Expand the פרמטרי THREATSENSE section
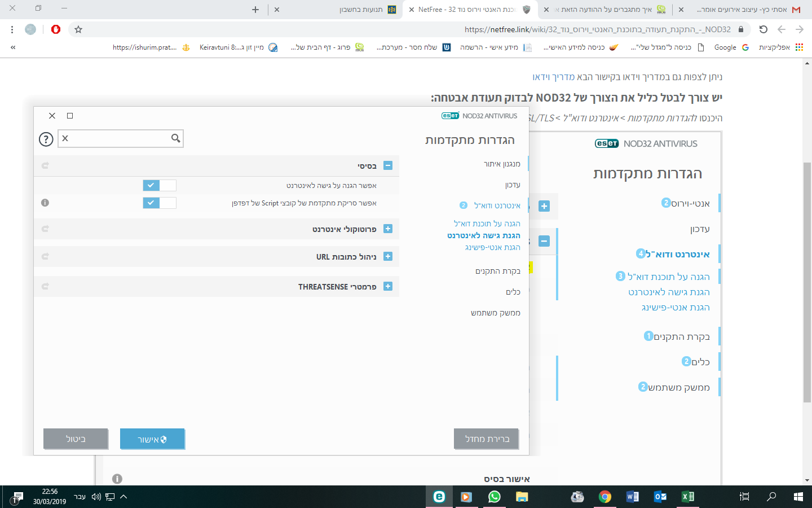This screenshot has height=508, width=812. point(388,286)
